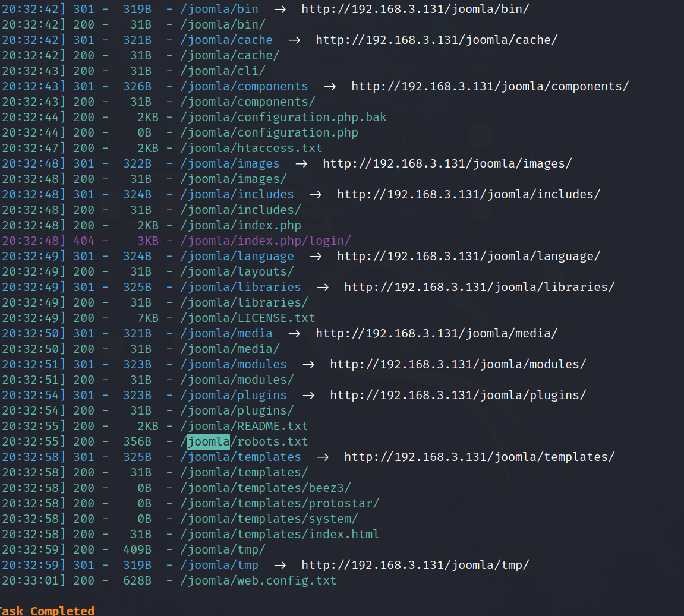Select the /joomla/LICENSE.txt path
This screenshot has width=684, height=616.
248,318
